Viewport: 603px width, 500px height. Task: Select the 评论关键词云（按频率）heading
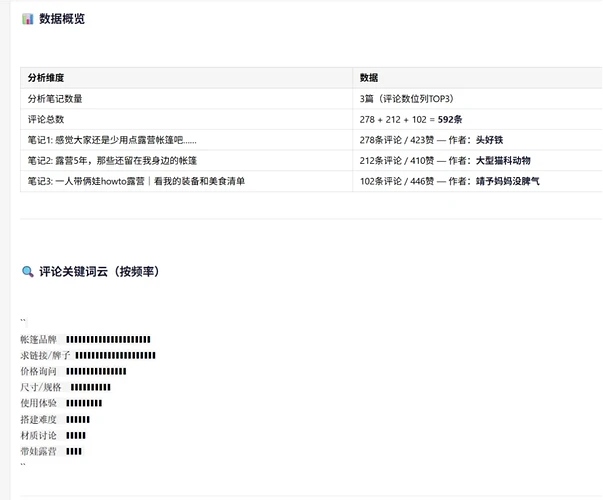(100, 272)
